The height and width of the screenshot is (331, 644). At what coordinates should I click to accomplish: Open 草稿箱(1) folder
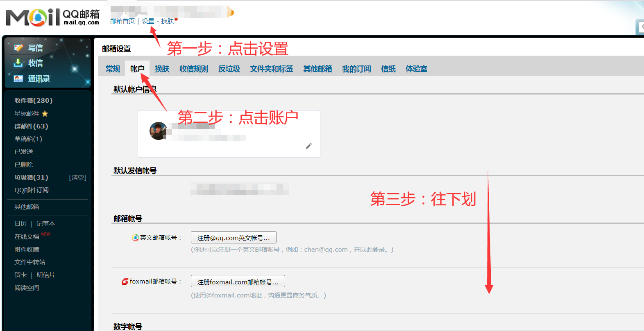pyautogui.click(x=28, y=139)
